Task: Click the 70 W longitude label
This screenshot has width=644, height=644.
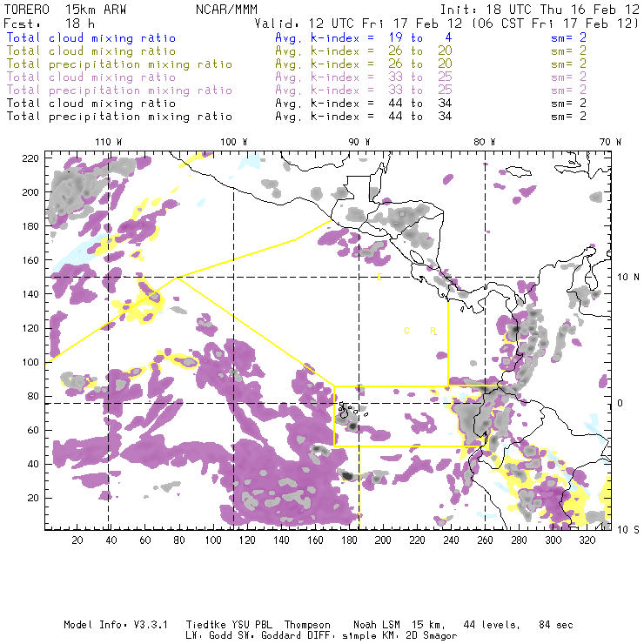Action: (610, 142)
